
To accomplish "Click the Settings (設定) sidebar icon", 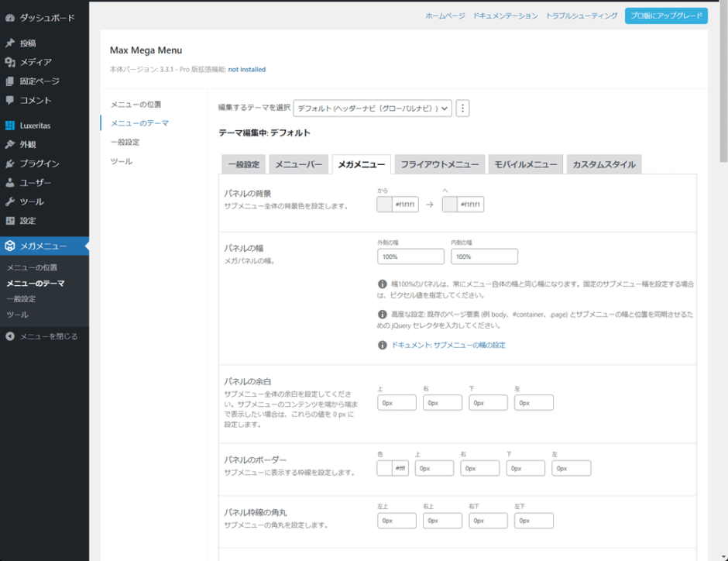I will (x=10, y=221).
